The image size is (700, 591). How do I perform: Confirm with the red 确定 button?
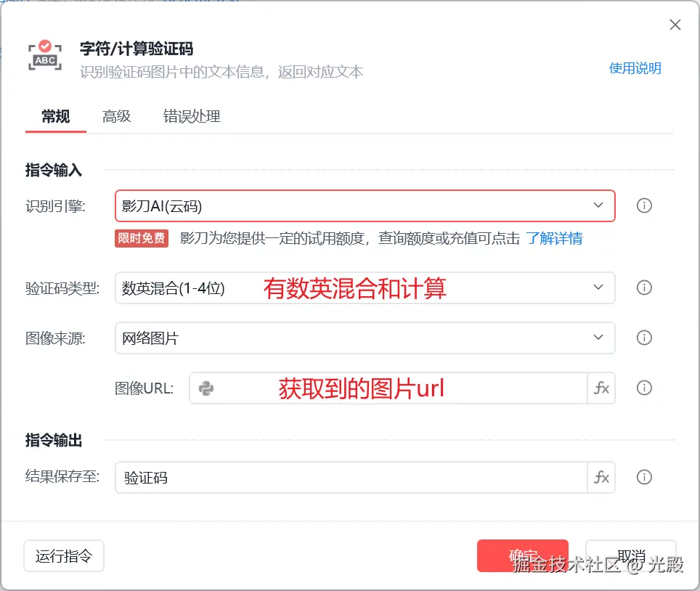click(522, 555)
